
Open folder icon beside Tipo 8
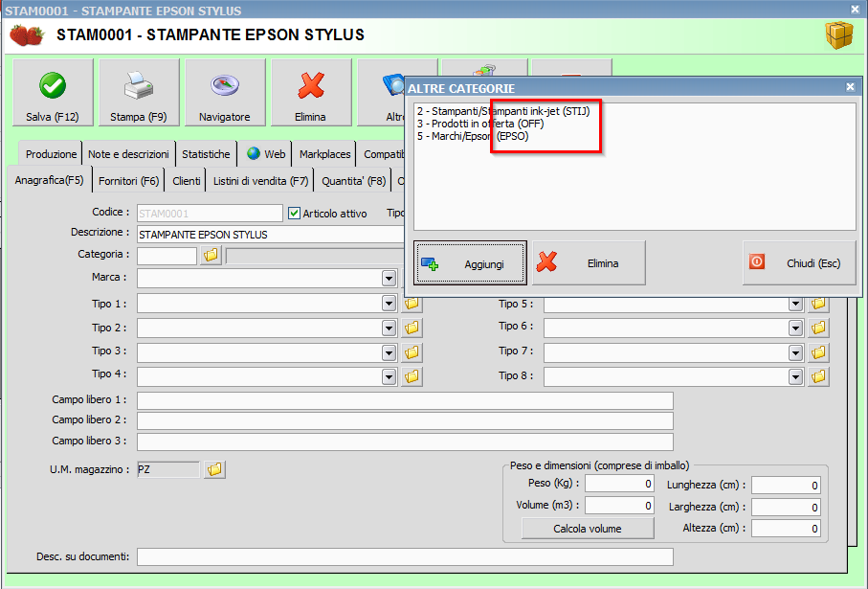818,376
